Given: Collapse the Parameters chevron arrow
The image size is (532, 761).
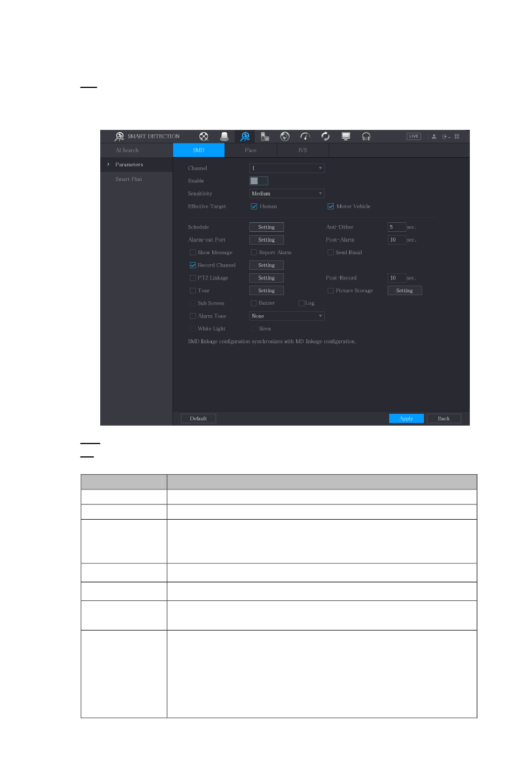Looking at the screenshot, I should tap(108, 165).
